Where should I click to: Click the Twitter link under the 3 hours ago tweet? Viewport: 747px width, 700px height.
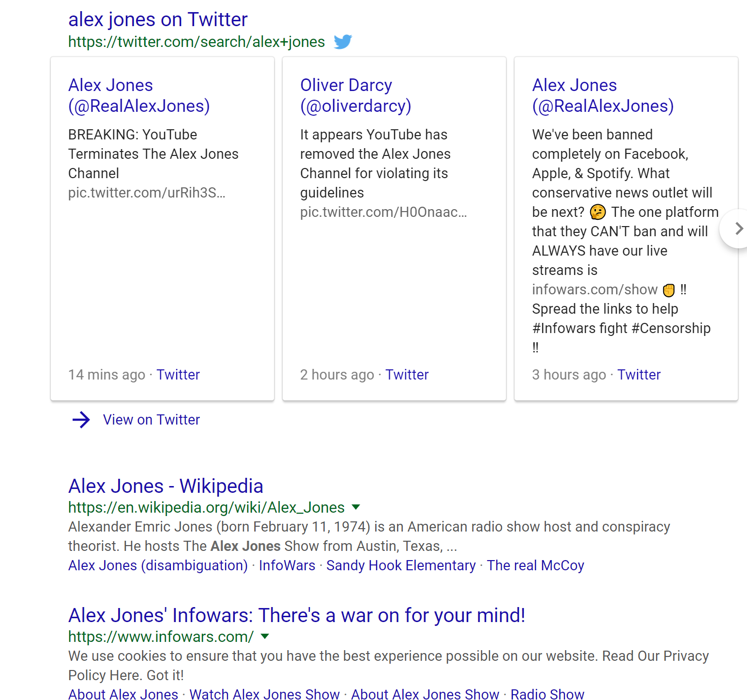coord(639,375)
